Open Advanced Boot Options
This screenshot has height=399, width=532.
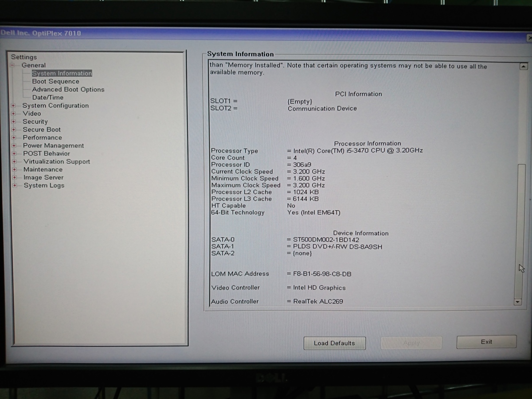pos(68,89)
